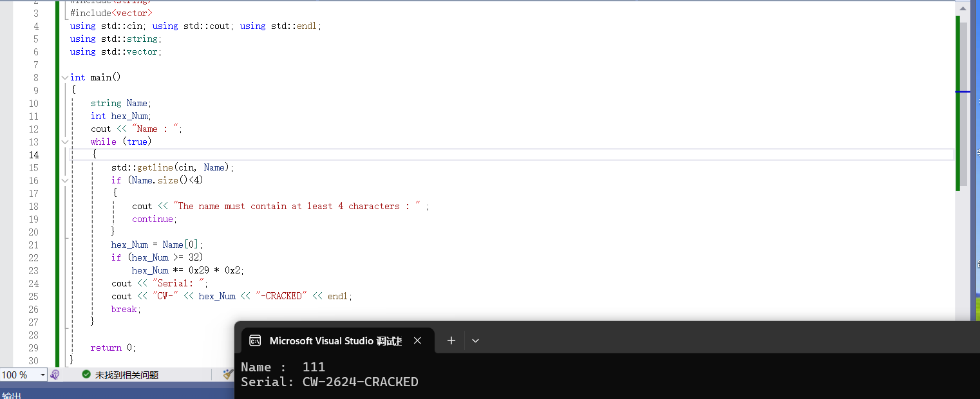
Task: Click 'if (hex_Num >= 32)' condition
Action: coord(157,257)
